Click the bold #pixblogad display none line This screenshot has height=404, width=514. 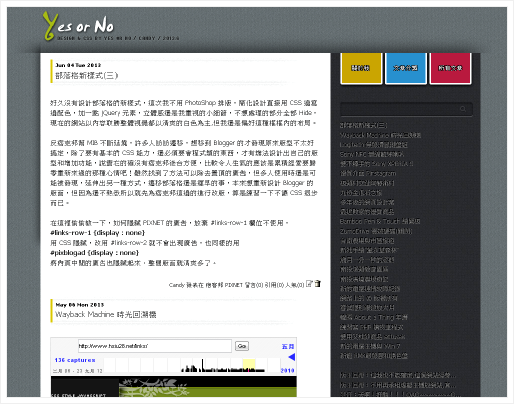[x=94, y=253]
